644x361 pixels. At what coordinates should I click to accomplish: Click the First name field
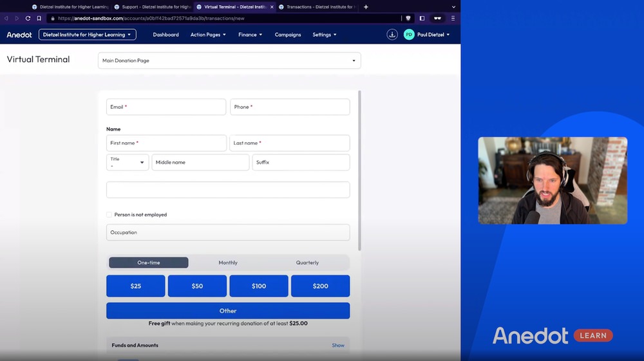(166, 143)
